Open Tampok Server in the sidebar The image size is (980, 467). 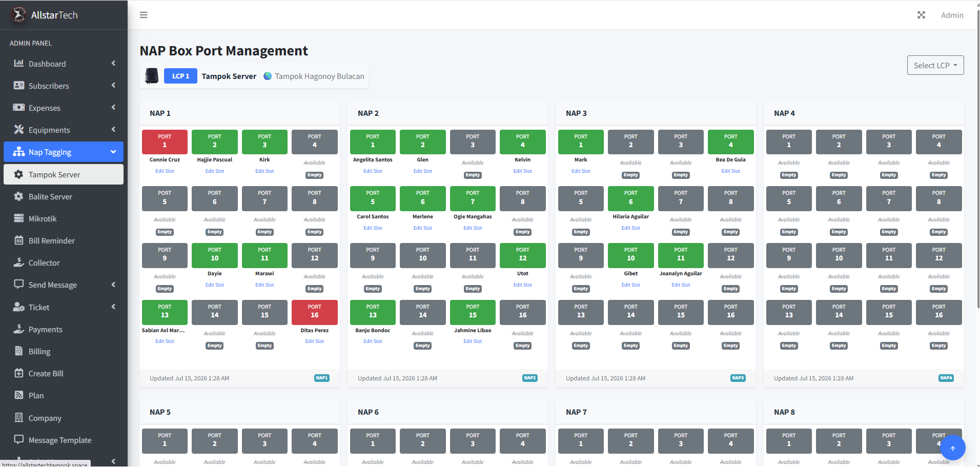[64, 174]
